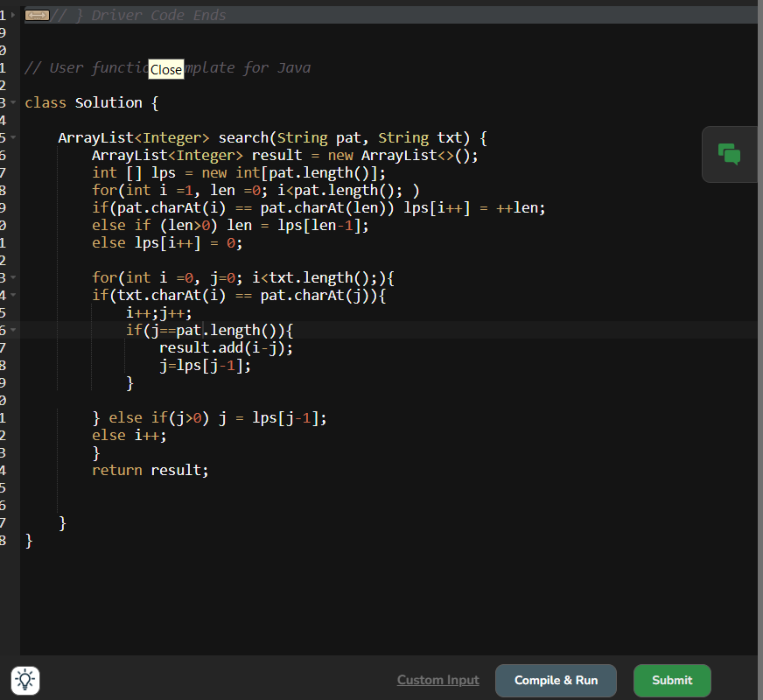Click the Close tooltip label

(x=166, y=69)
